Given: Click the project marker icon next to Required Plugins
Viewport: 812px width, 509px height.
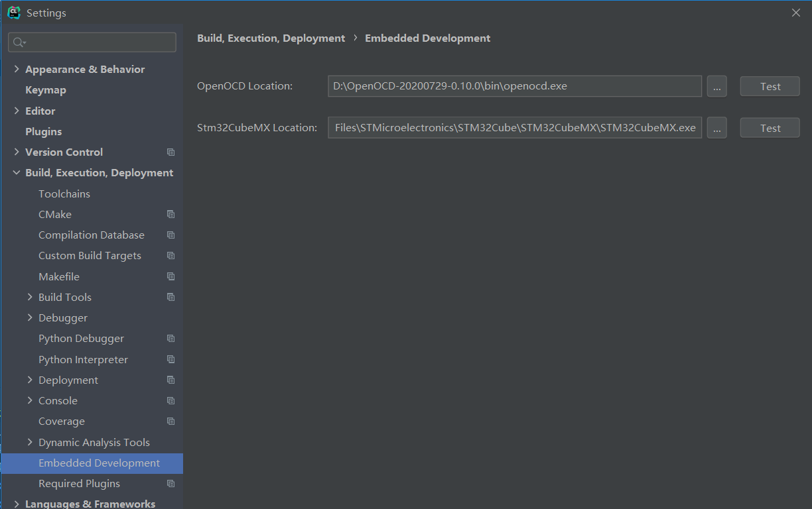Looking at the screenshot, I should (x=170, y=484).
